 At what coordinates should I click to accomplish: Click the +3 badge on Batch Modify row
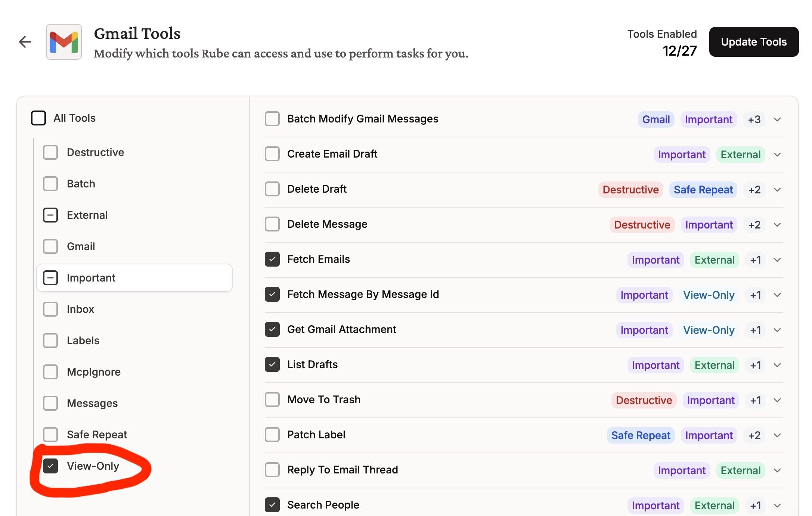tap(754, 119)
